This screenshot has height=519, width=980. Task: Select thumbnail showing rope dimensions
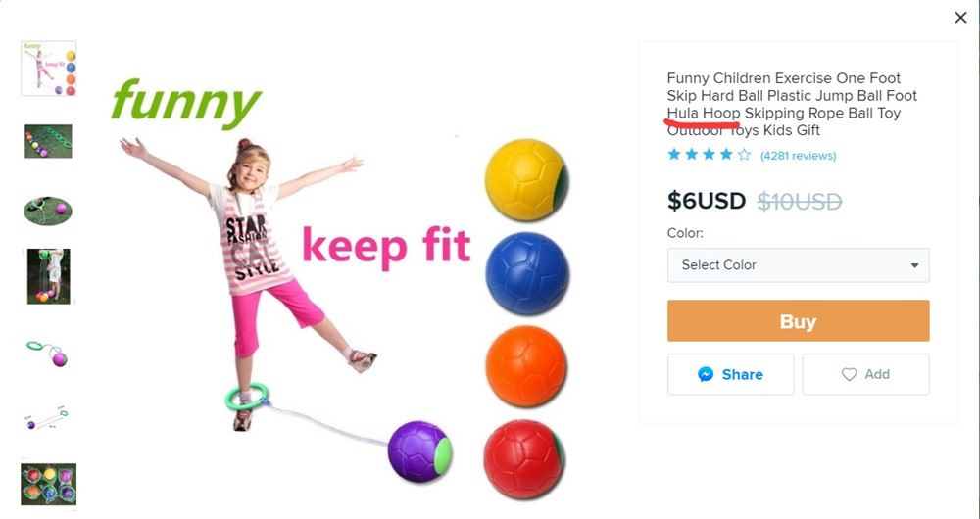[x=47, y=418]
